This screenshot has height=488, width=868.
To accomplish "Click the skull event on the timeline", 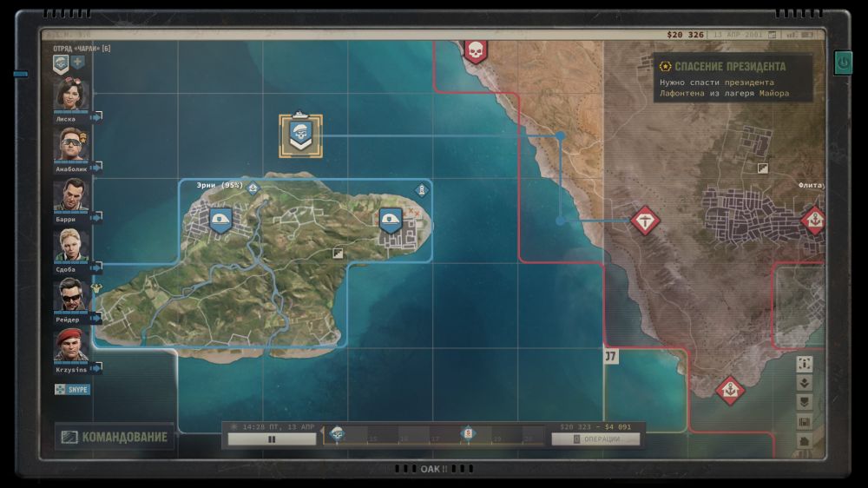I will click(337, 433).
